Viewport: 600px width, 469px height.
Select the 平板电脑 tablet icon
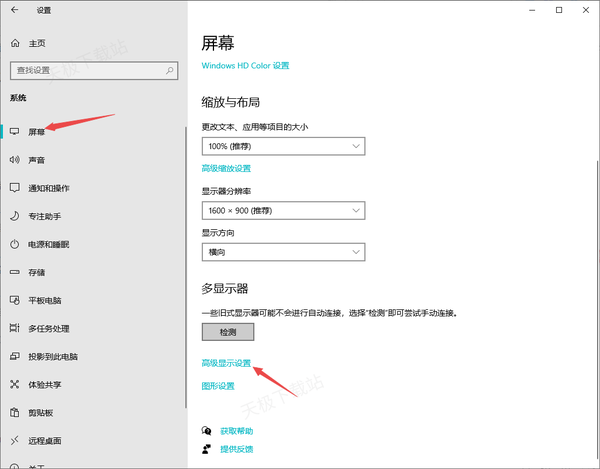click(15, 300)
